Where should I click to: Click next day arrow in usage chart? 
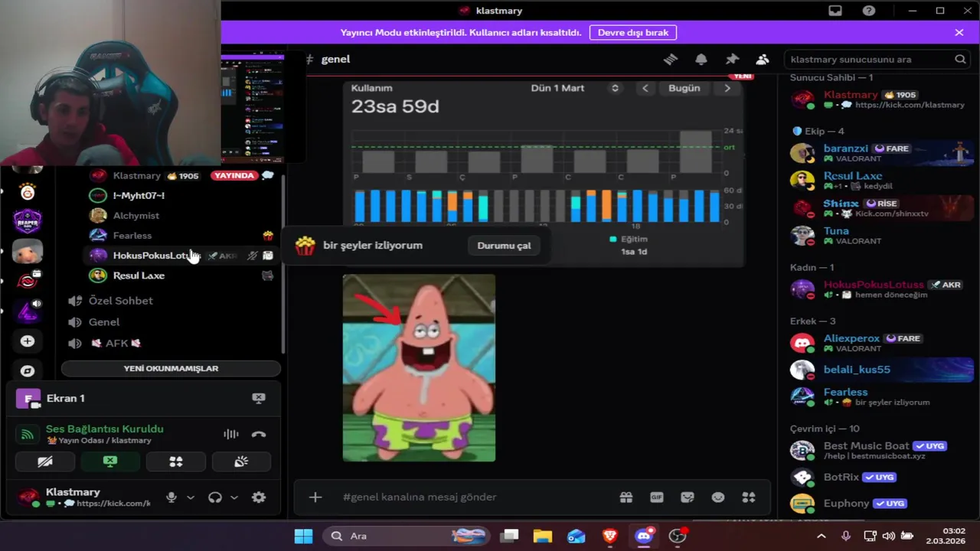727,88
